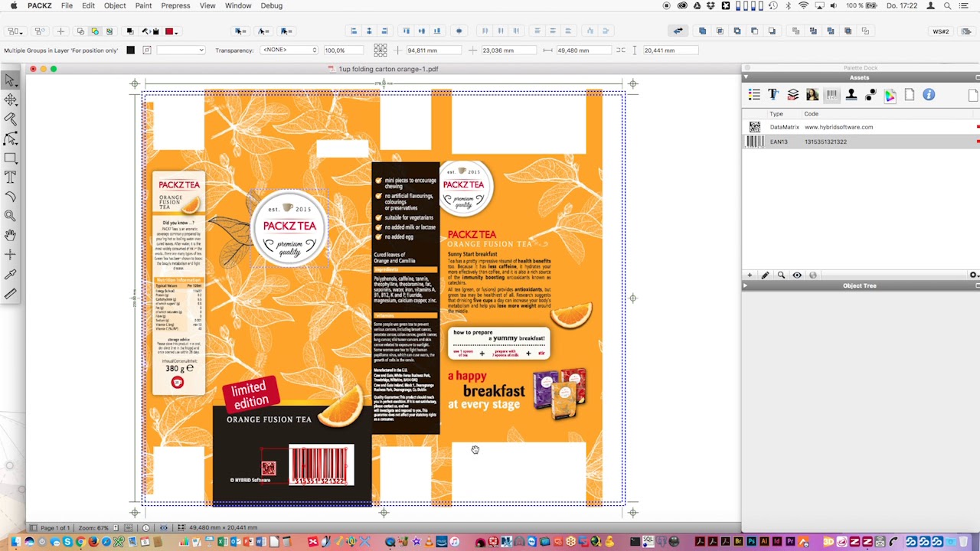
Task: Select the Eyedropper tool
Action: tap(11, 274)
